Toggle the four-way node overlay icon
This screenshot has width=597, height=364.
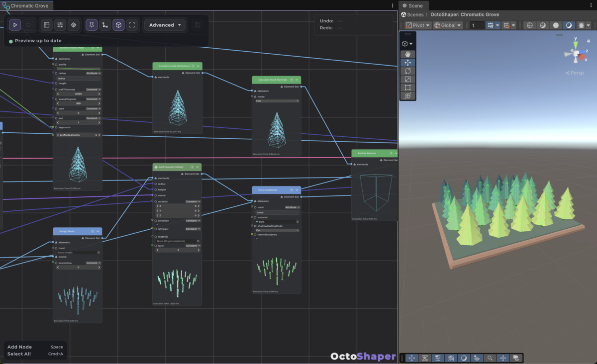(503, 358)
